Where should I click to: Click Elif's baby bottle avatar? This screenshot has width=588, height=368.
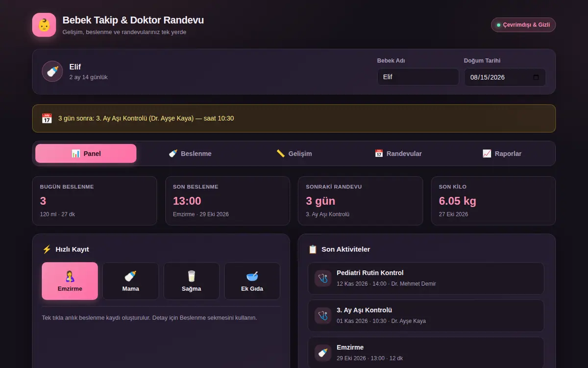pyautogui.click(x=52, y=72)
